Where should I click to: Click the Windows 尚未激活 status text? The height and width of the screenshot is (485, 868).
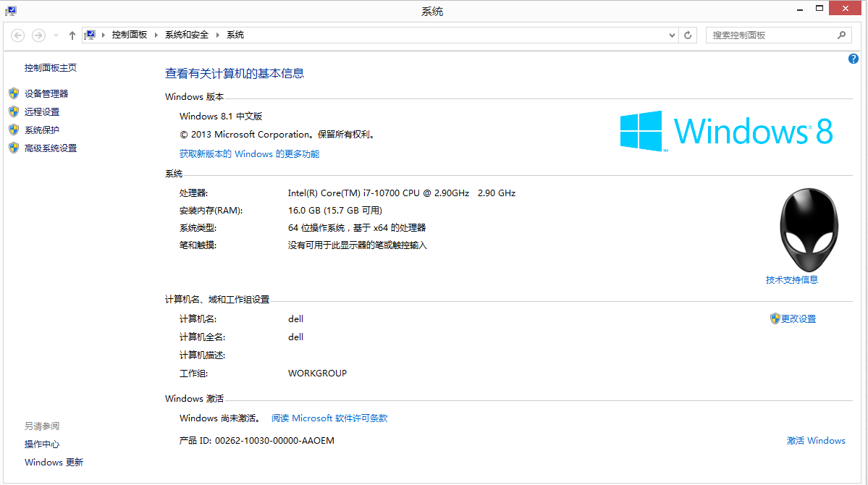220,418
